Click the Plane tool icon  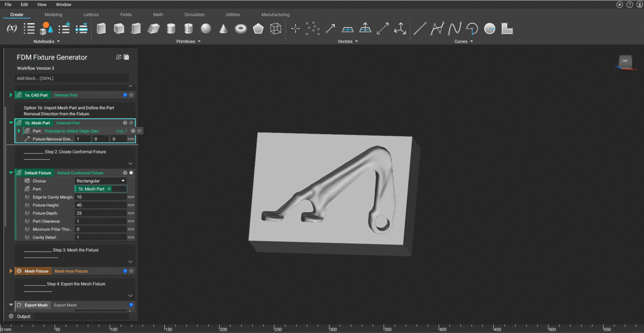point(348,29)
